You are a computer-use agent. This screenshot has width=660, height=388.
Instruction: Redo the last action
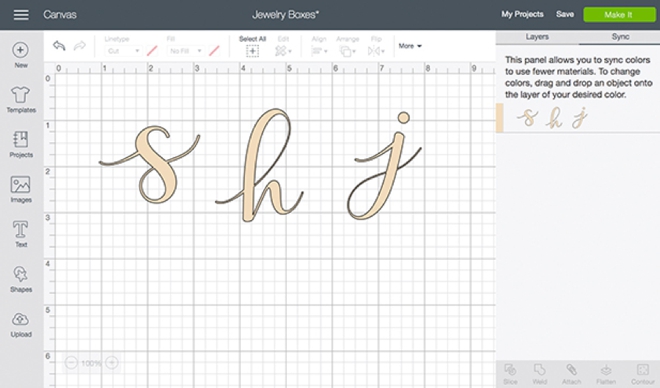click(80, 45)
